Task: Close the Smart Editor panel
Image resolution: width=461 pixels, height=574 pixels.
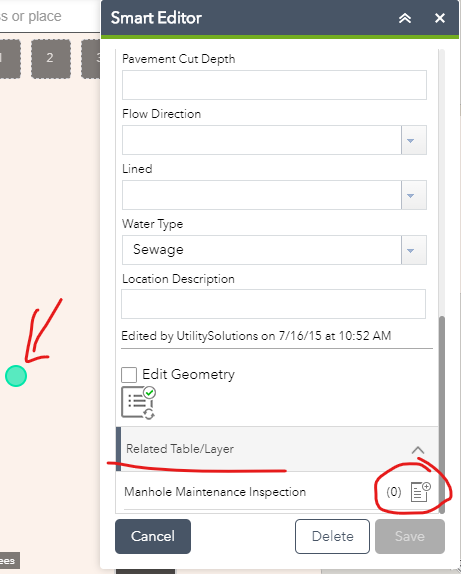Action: [x=440, y=18]
